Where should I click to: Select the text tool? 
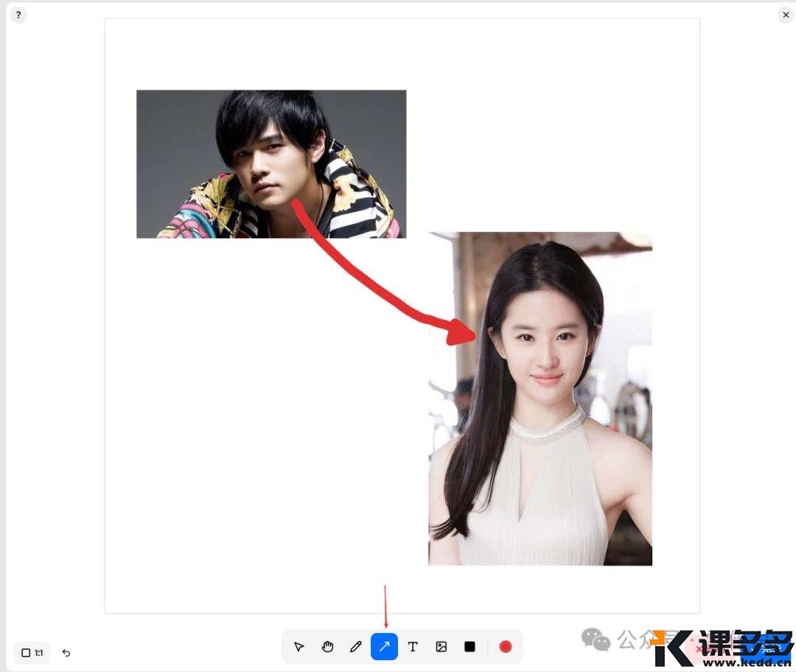pos(413,647)
